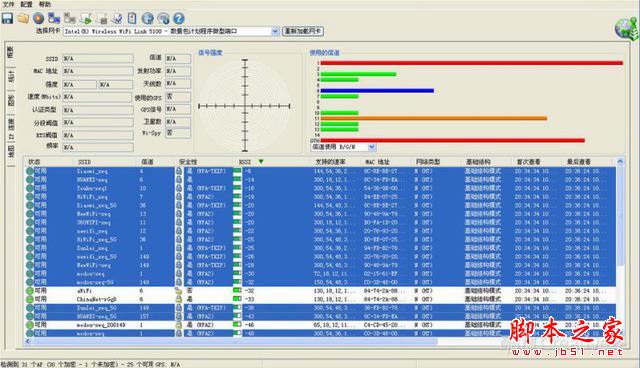This screenshot has width=640, height=368.
Task: Sort by the 支持的速率 column header
Action: (x=330, y=162)
